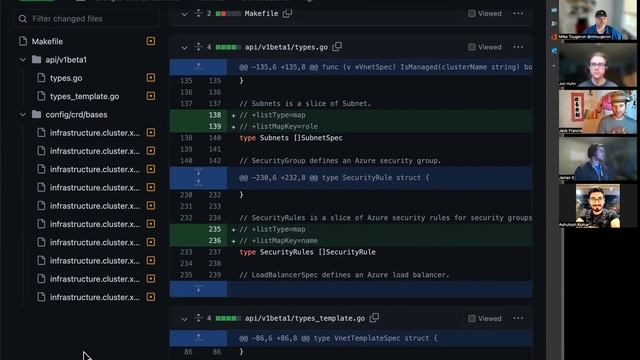Expand all lines in types_template.go diff
This screenshot has width=640, height=360.
[198, 318]
